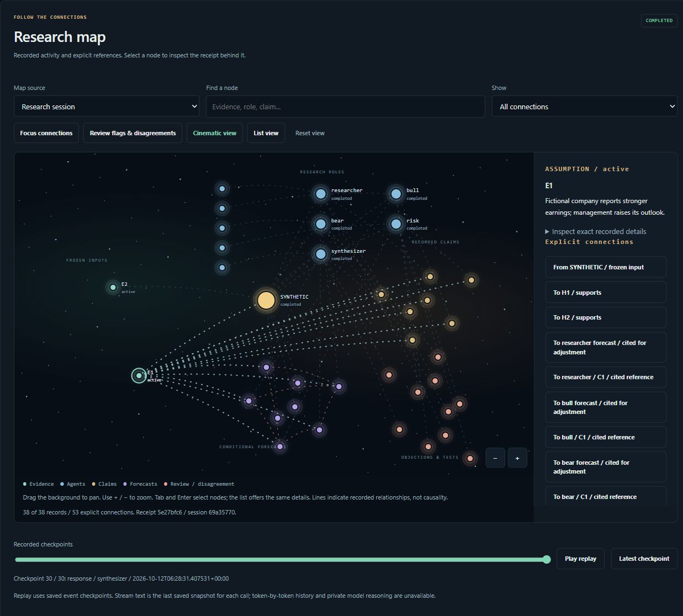Click the Evidence legend entry
Image resolution: width=683 pixels, height=616 pixels.
tap(38, 484)
